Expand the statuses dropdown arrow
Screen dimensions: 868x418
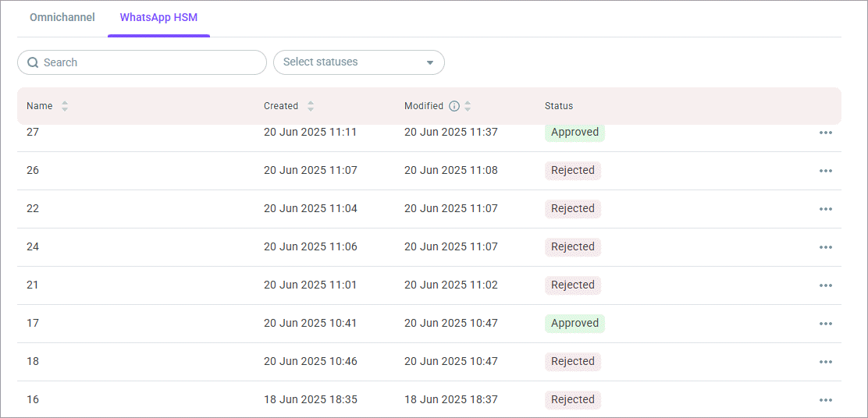click(429, 62)
